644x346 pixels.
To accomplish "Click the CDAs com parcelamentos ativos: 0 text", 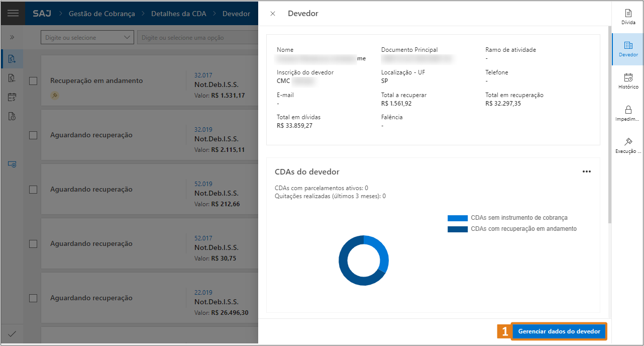I will 321,188.
